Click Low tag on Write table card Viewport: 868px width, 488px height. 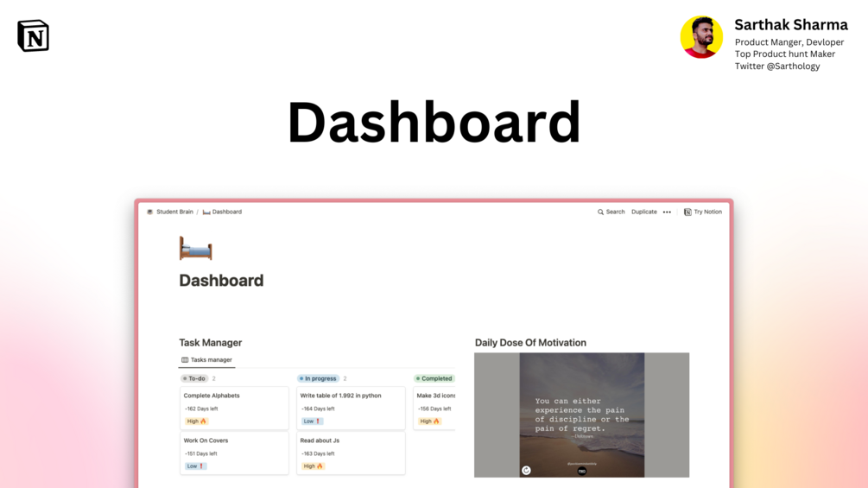[x=312, y=421]
